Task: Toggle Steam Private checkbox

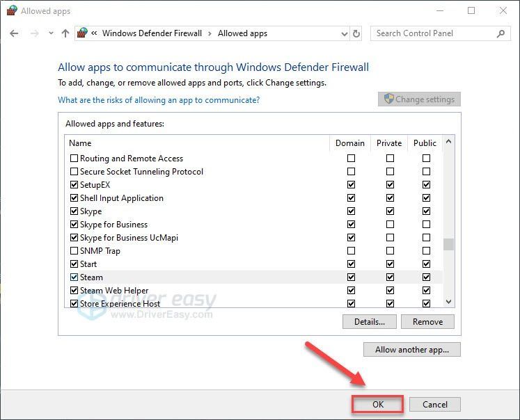Action: (390, 277)
